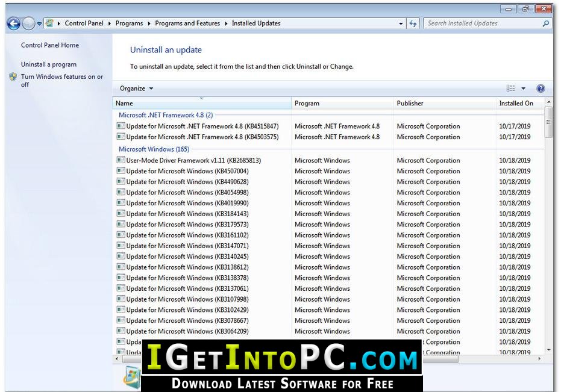564x392 pixels.
Task: Open the Organize menu
Action: click(x=136, y=89)
